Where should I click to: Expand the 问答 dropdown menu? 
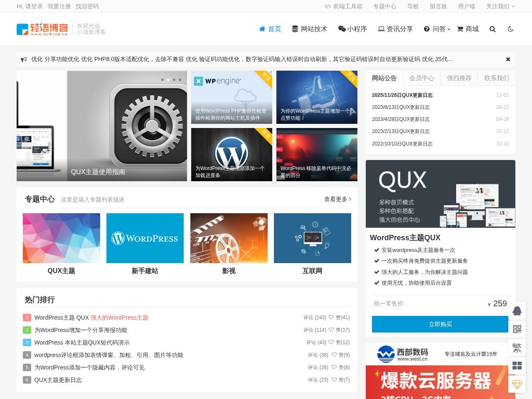click(x=437, y=29)
